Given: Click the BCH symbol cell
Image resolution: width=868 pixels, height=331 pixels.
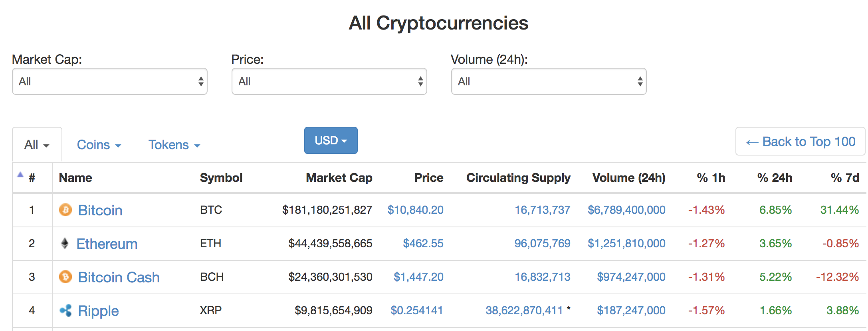Looking at the screenshot, I should 212,277.
